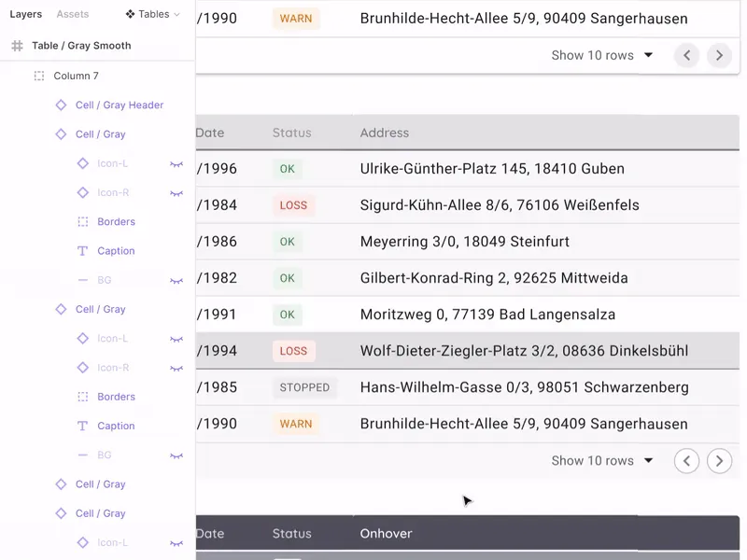Click the Column 7 group icon
Image resolution: width=747 pixels, height=560 pixels.
point(39,76)
